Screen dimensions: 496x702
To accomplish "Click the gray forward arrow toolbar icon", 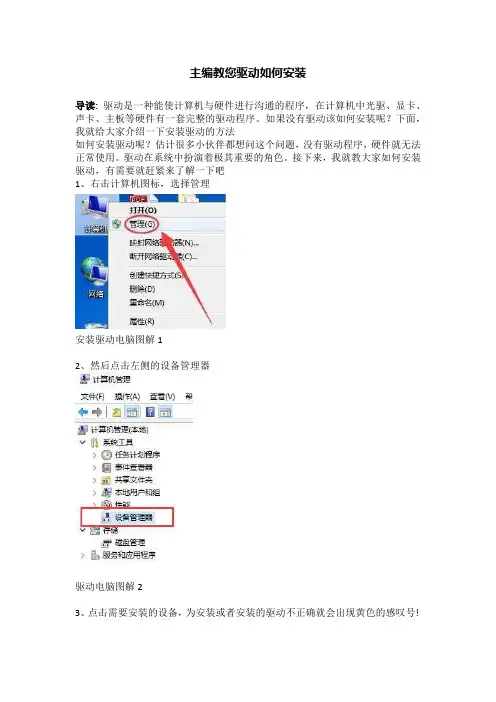I will pyautogui.click(x=97, y=412).
